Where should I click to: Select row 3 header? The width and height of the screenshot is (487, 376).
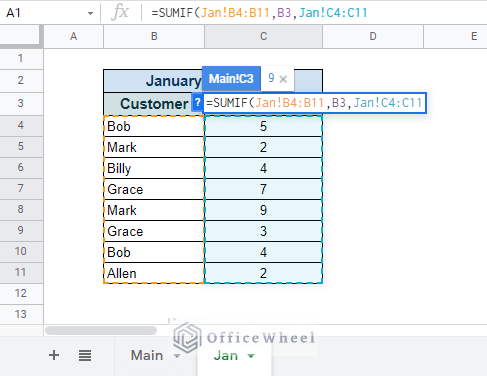(x=21, y=103)
